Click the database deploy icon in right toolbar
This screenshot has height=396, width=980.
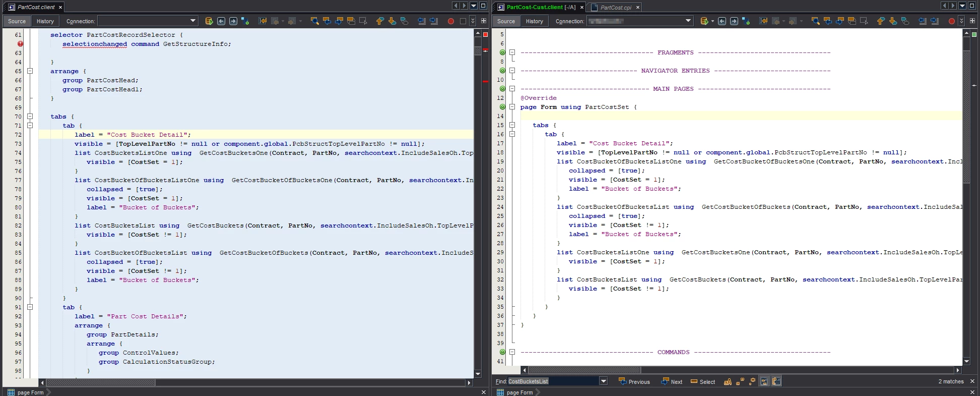[x=704, y=21]
